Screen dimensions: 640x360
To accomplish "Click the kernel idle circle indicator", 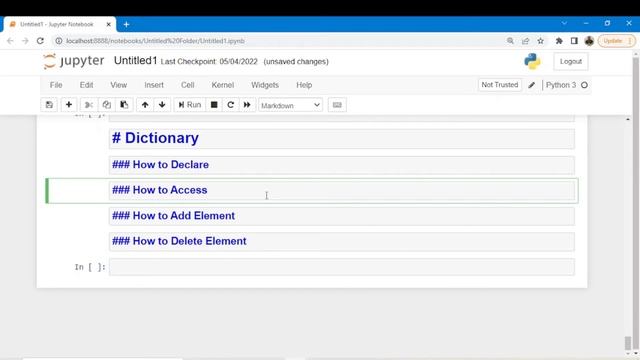I will [584, 85].
